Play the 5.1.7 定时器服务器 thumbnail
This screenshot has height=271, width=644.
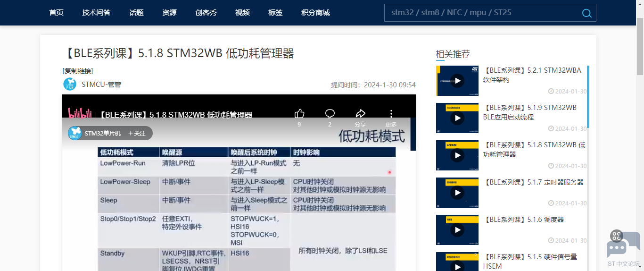[457, 192]
